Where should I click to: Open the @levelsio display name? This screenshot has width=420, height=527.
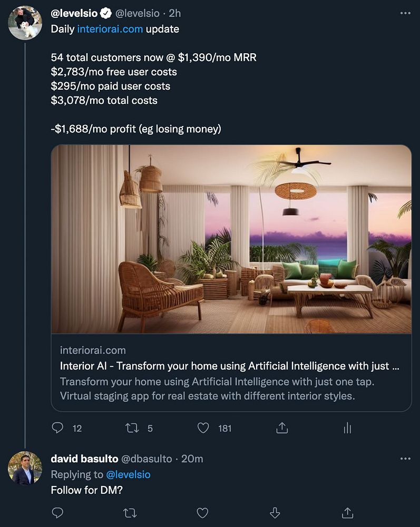pyautogui.click(x=74, y=13)
